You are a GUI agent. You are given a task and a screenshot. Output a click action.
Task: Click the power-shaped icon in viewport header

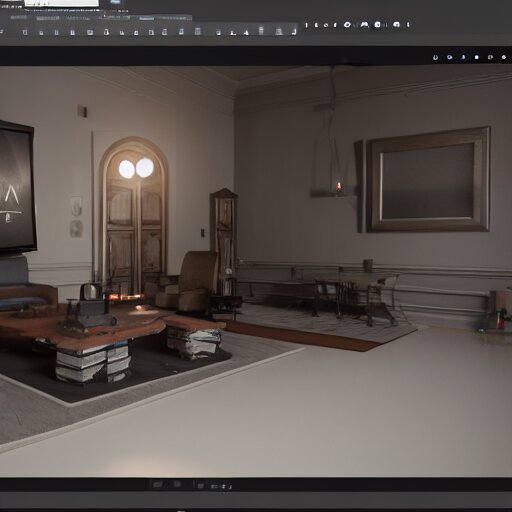point(435,57)
